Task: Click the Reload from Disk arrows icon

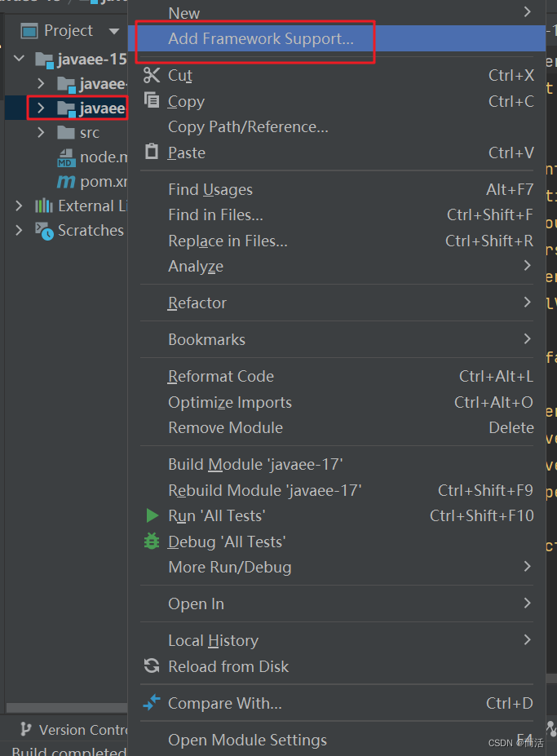Action: click(152, 665)
